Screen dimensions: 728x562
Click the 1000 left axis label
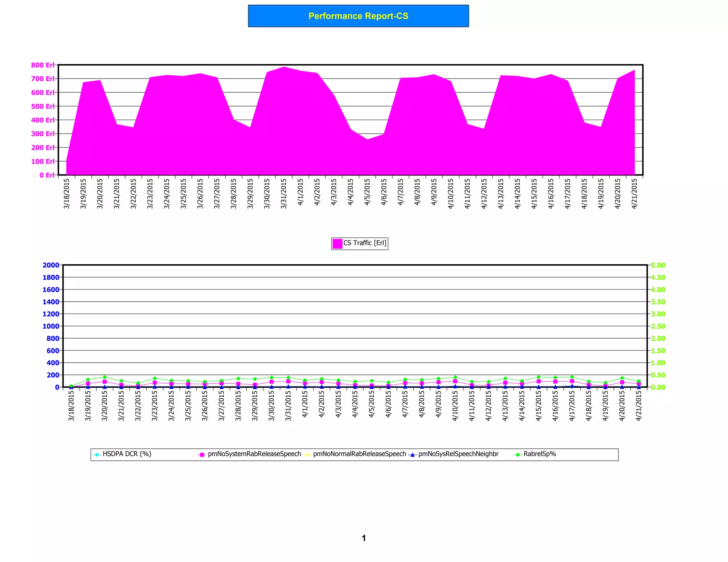coord(51,326)
